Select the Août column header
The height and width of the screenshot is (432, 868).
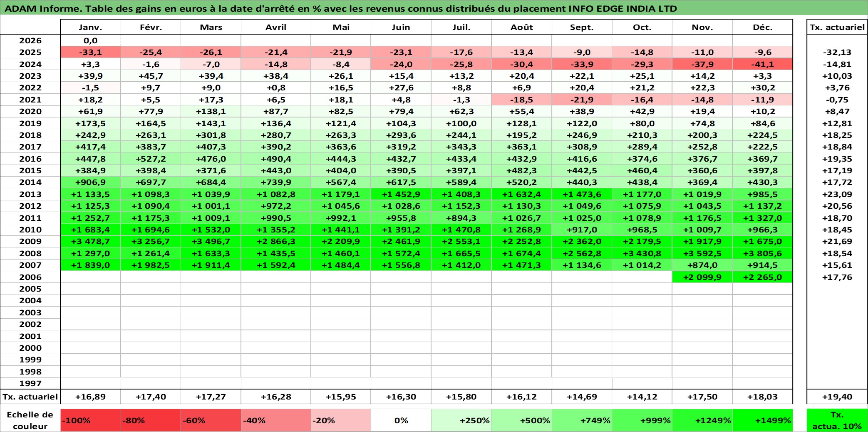click(x=522, y=27)
